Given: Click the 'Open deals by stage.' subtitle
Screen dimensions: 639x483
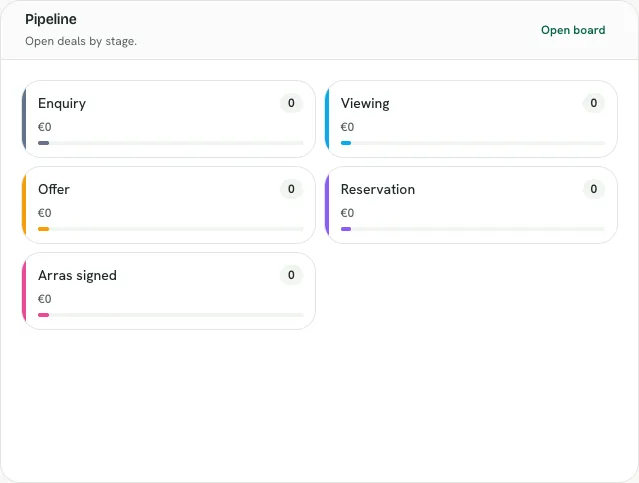Looking at the screenshot, I should [81, 41].
